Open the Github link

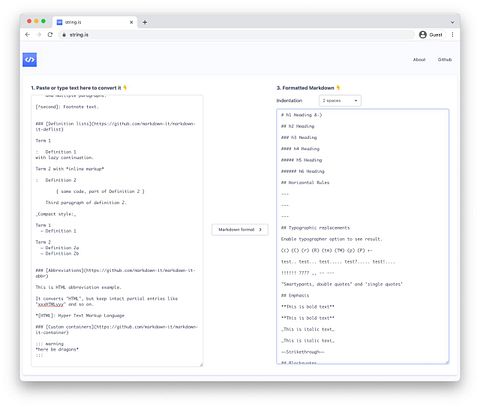445,60
